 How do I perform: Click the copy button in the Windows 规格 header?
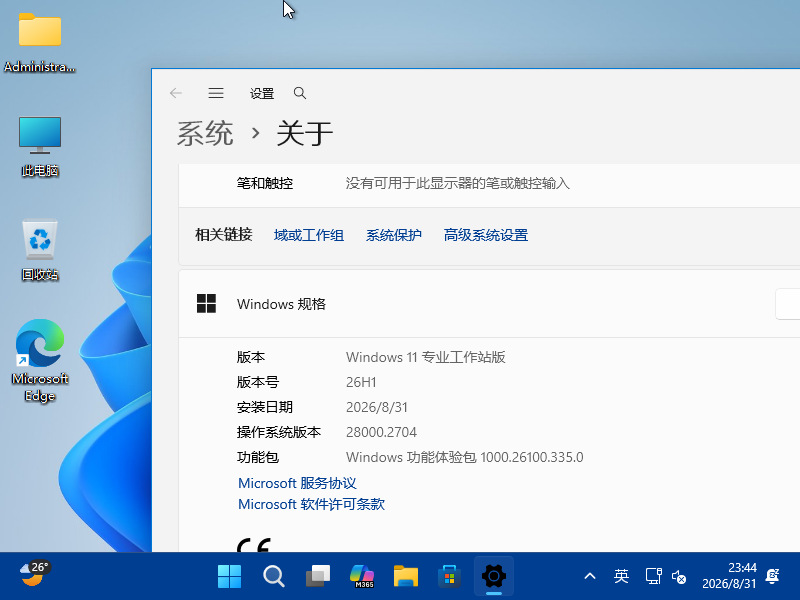coord(788,304)
